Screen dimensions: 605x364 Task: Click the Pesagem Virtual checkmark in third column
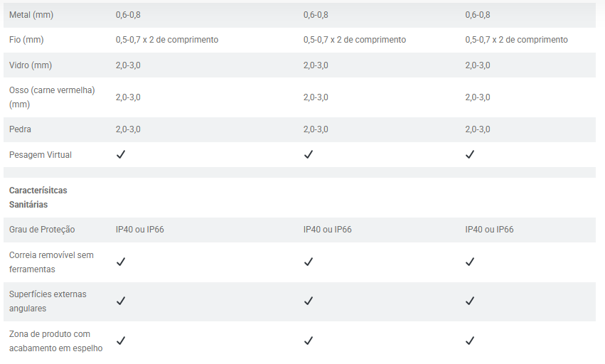tap(470, 154)
